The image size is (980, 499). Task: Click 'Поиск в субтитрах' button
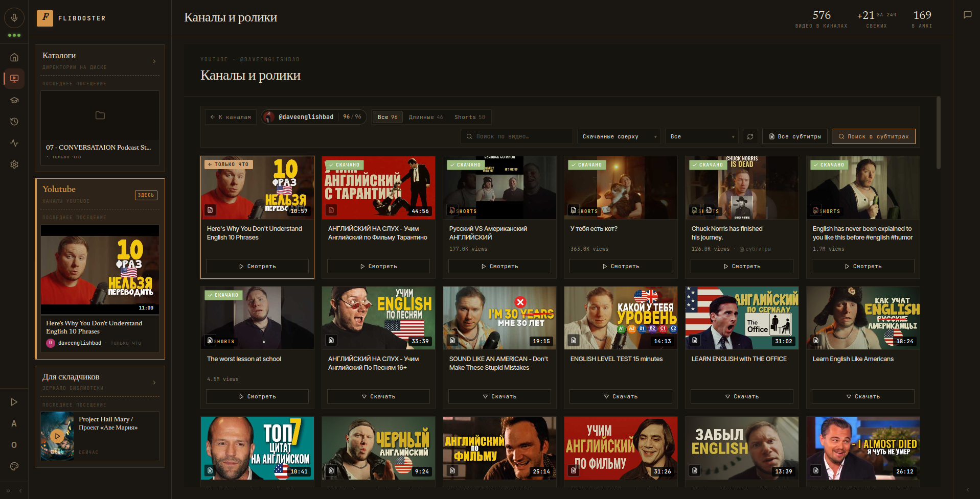pyautogui.click(x=874, y=136)
